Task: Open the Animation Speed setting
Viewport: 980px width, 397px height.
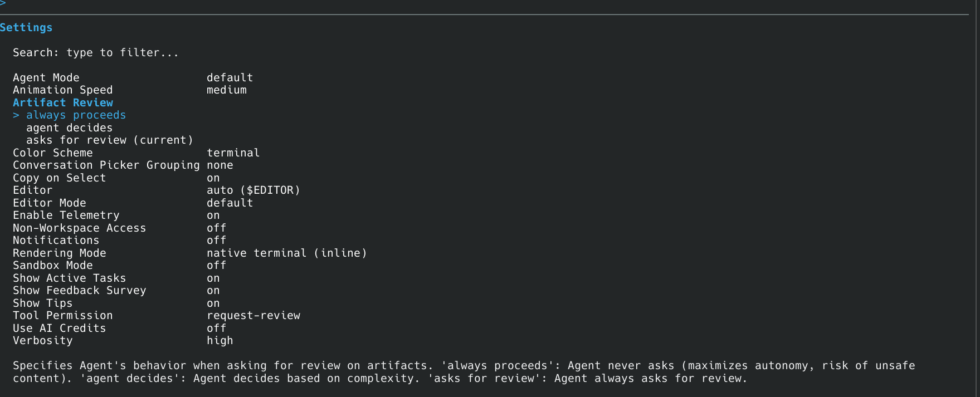Action: click(130, 90)
